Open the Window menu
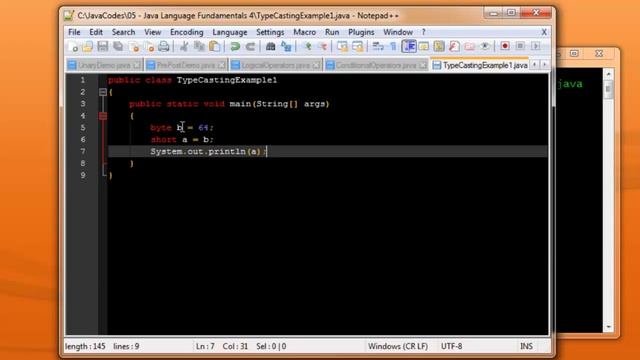The image size is (640, 360). (x=398, y=32)
